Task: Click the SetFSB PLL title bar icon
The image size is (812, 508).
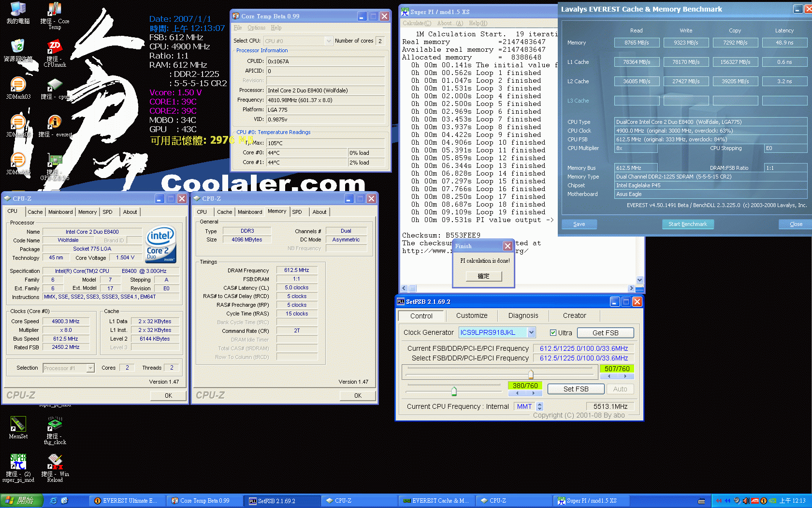Action: tap(401, 301)
